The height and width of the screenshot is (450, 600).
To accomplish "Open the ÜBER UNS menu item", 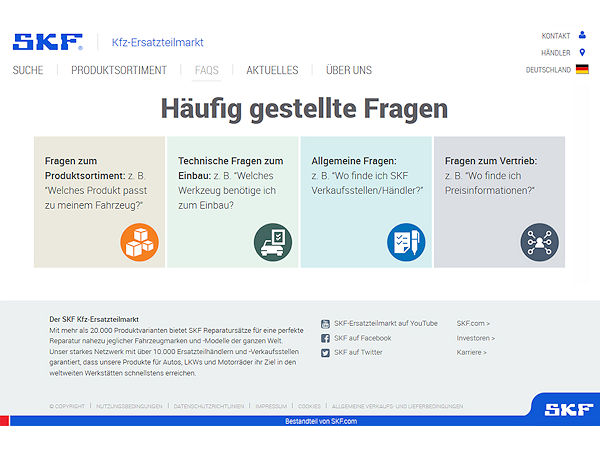I will (349, 70).
